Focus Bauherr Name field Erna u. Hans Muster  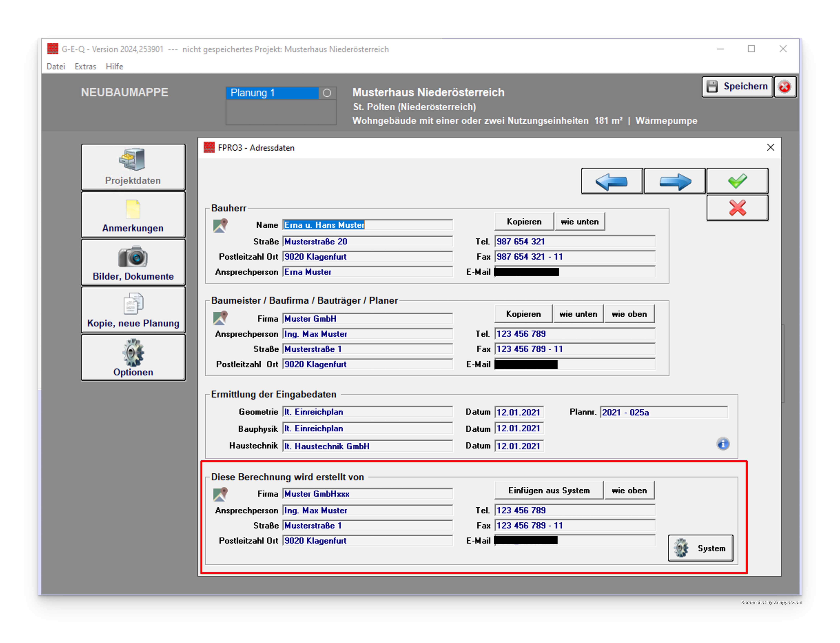tap(368, 225)
